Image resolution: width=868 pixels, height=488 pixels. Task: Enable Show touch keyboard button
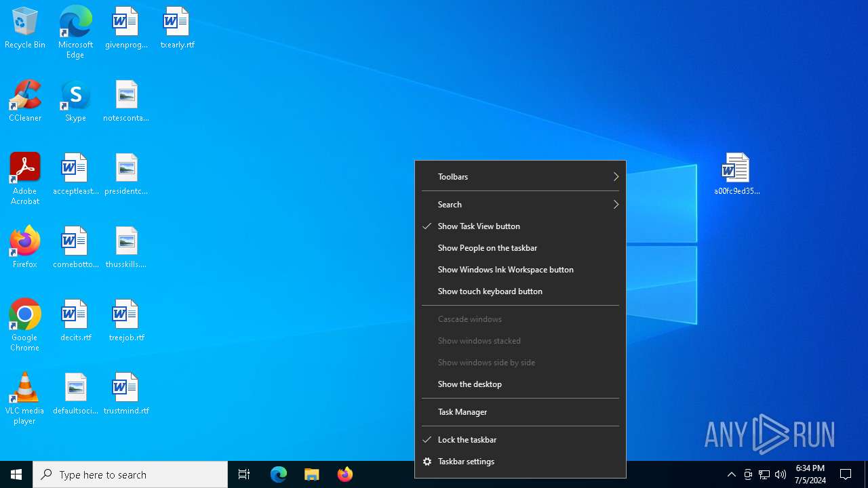click(520, 291)
